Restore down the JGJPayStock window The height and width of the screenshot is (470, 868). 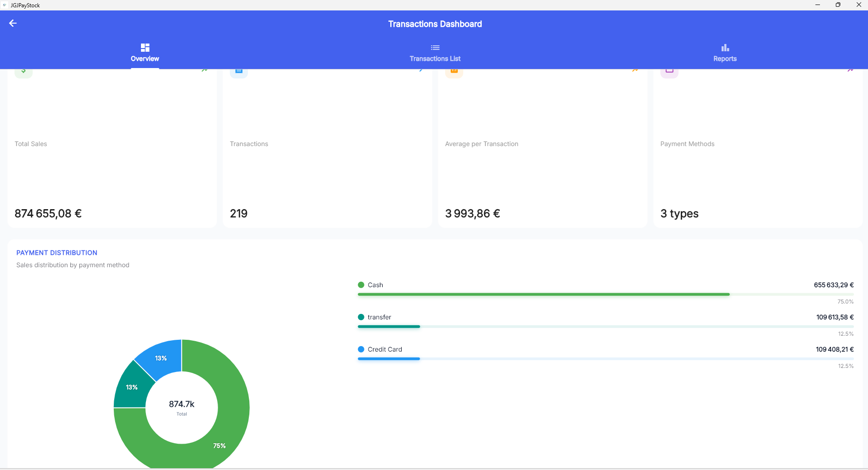(838, 5)
